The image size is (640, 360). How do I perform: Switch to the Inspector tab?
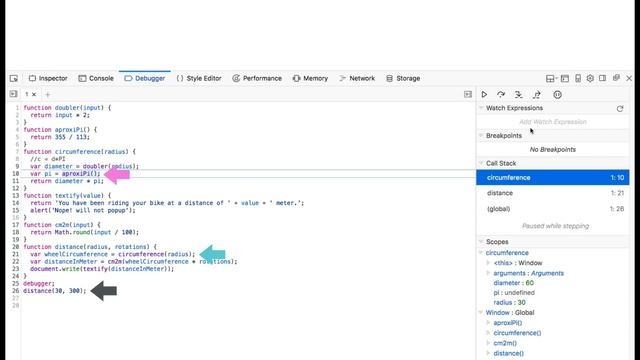[x=48, y=78]
